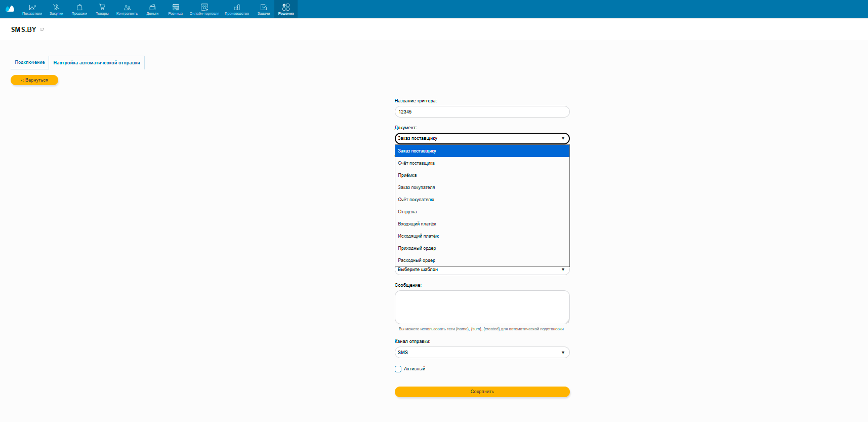Enable the Активный checkbox
Viewport: 868px width, 422px height.
pyautogui.click(x=398, y=369)
